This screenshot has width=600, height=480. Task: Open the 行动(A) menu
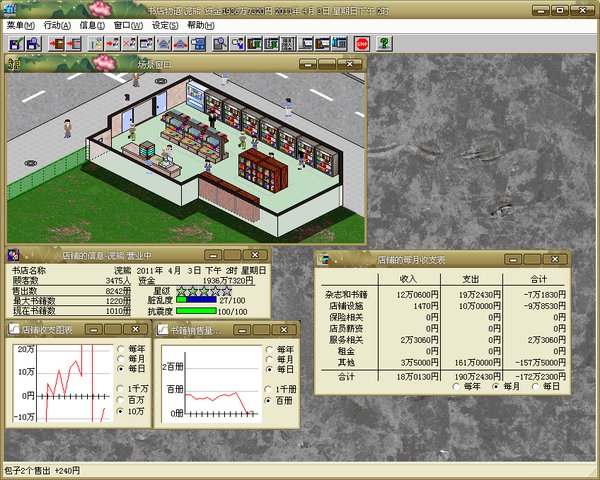[x=57, y=26]
